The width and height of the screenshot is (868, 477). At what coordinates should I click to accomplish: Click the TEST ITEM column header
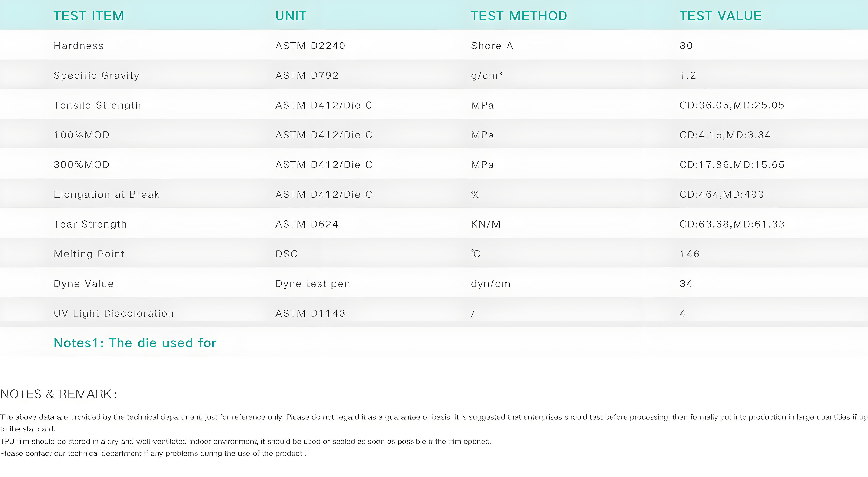pos(89,16)
